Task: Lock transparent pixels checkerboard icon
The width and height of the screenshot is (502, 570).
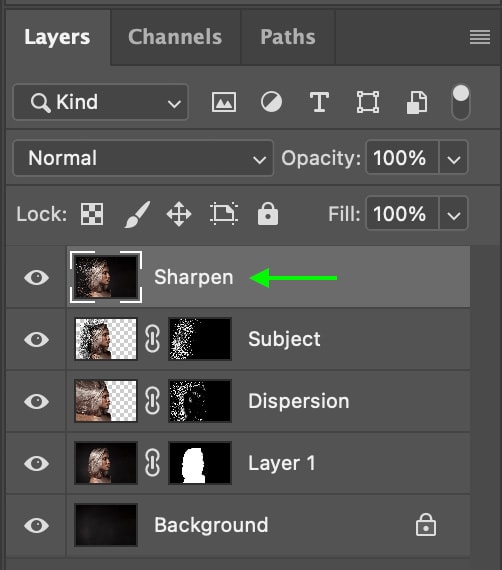Action: (x=92, y=214)
